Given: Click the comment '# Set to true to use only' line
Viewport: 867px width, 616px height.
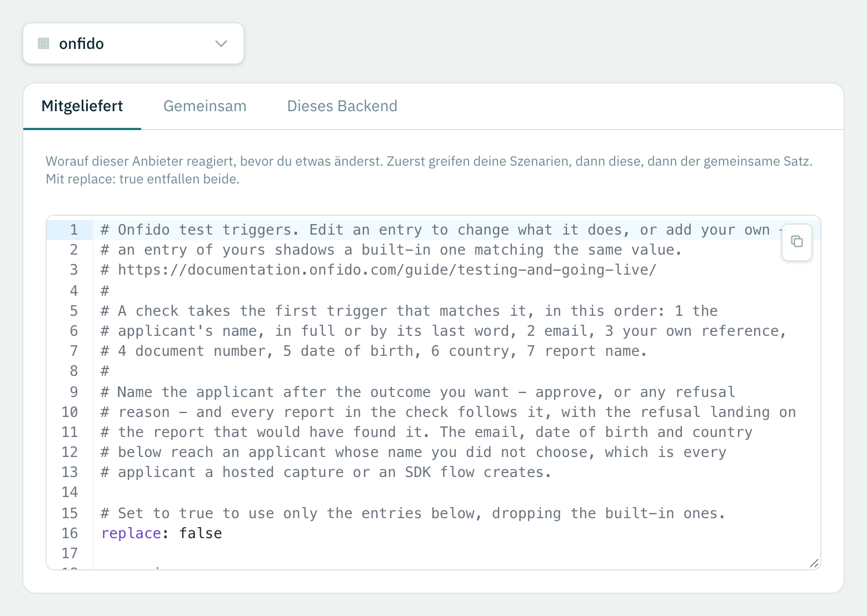Looking at the screenshot, I should click(x=413, y=513).
